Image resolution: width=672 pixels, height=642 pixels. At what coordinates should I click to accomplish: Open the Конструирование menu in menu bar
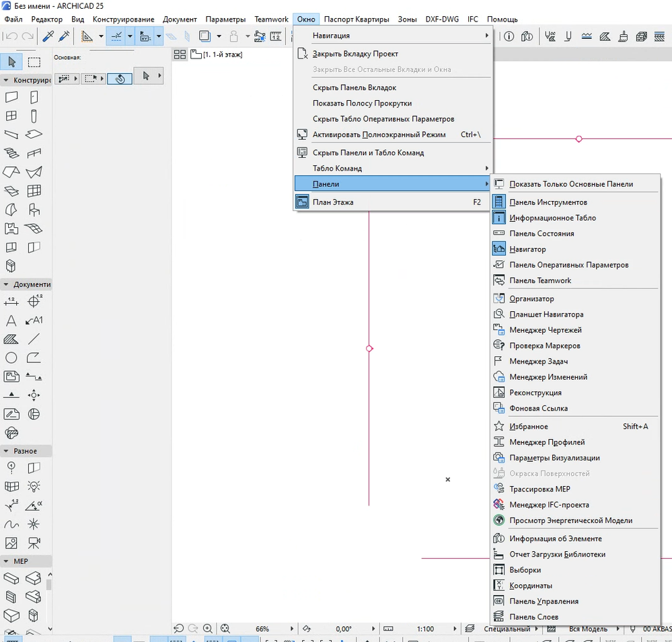(x=123, y=19)
